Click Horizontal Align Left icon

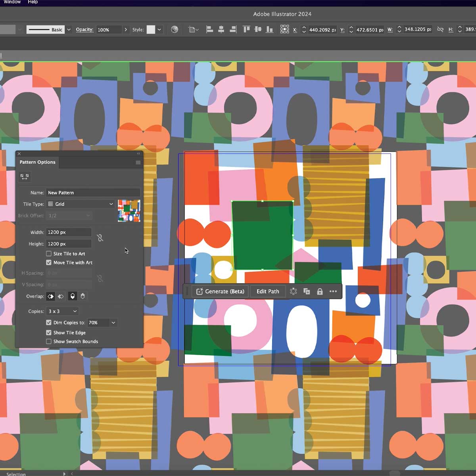coord(209,29)
